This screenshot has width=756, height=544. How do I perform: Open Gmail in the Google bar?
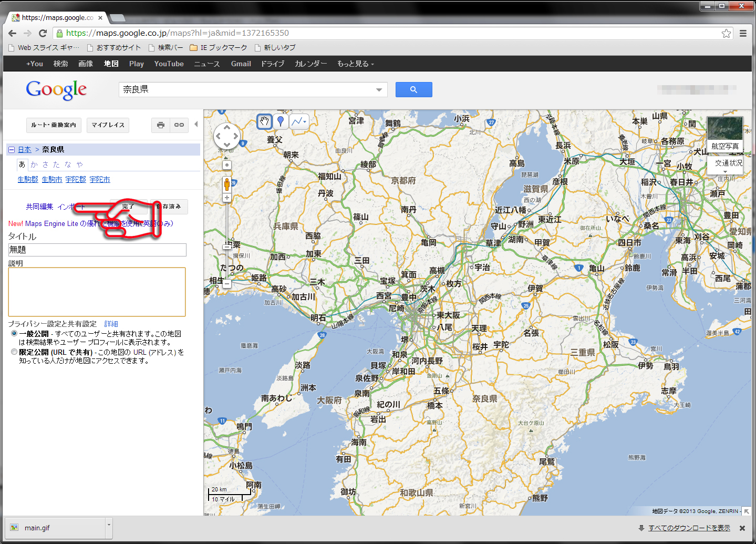tap(241, 64)
